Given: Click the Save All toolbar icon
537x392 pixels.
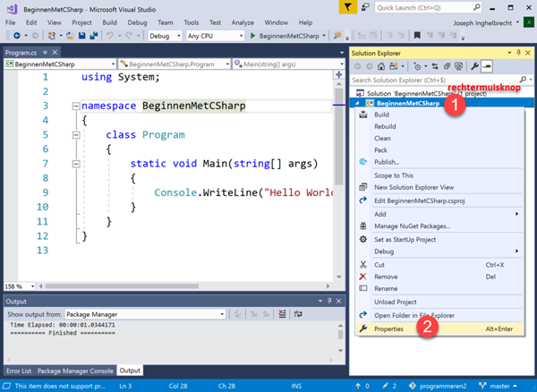Looking at the screenshot, I should click(93, 35).
